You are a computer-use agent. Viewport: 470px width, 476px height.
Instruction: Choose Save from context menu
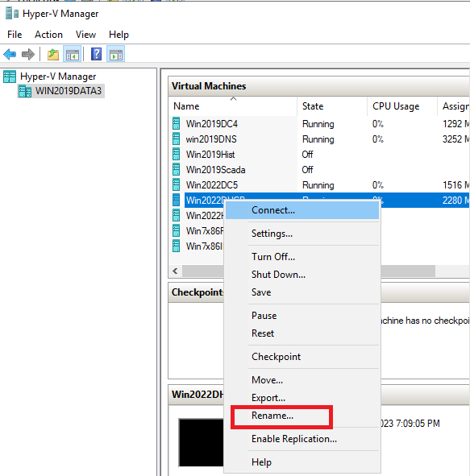tap(302, 292)
